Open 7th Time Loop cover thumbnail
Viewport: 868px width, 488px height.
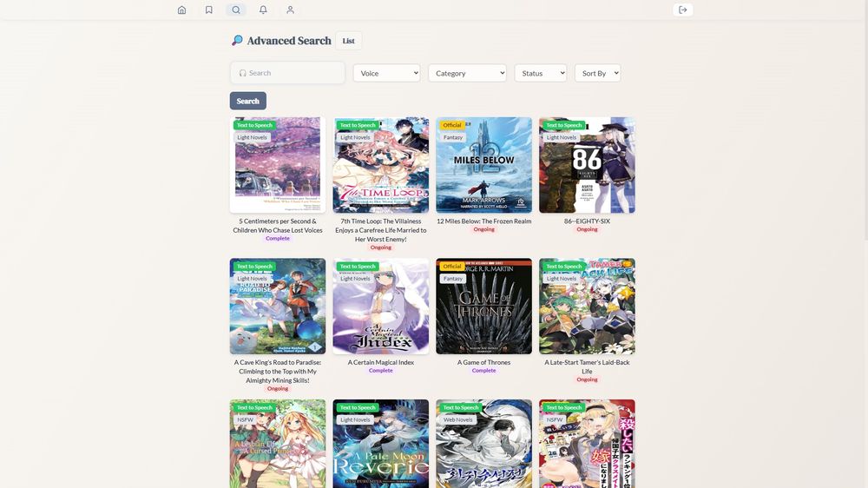381,165
